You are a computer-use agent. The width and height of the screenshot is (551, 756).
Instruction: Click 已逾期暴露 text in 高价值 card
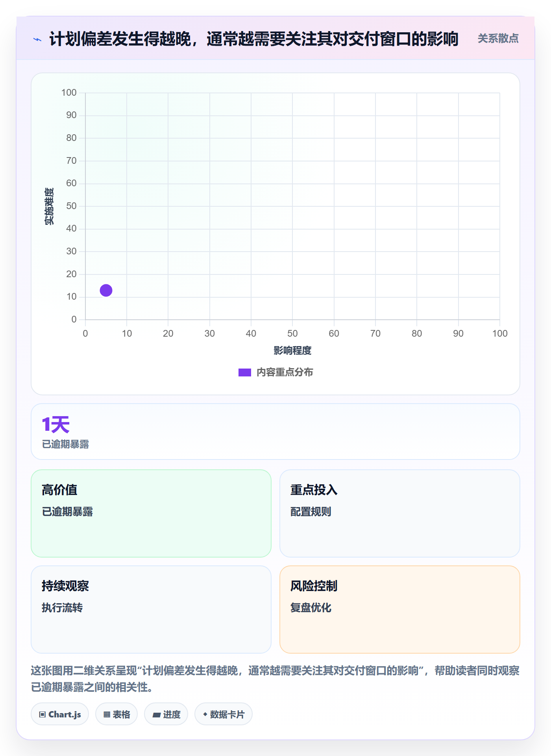point(67,511)
